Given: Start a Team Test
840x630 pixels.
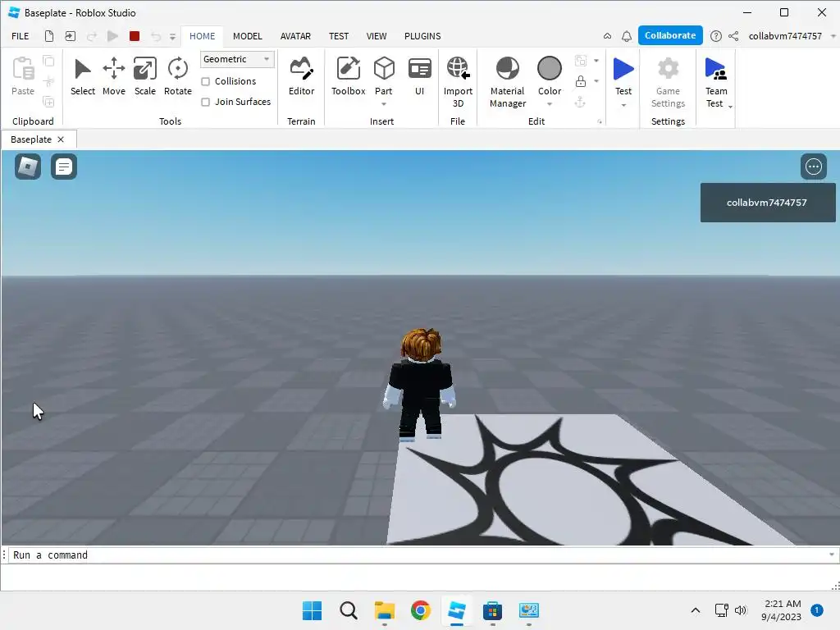Looking at the screenshot, I should tap(715, 82).
